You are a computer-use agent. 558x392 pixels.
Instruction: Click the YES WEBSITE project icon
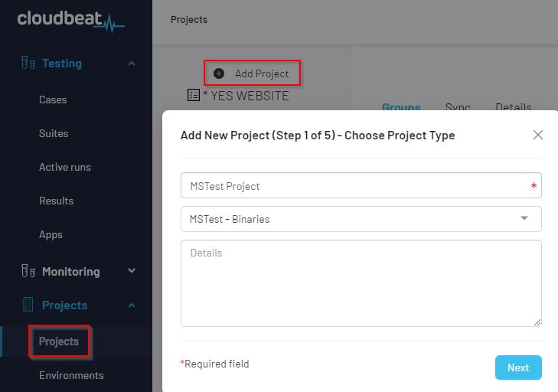click(x=193, y=96)
